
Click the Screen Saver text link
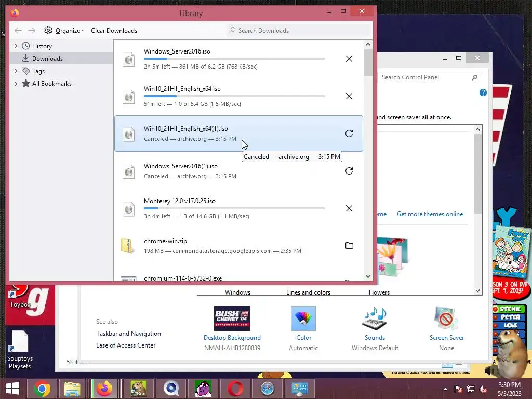coord(446,338)
